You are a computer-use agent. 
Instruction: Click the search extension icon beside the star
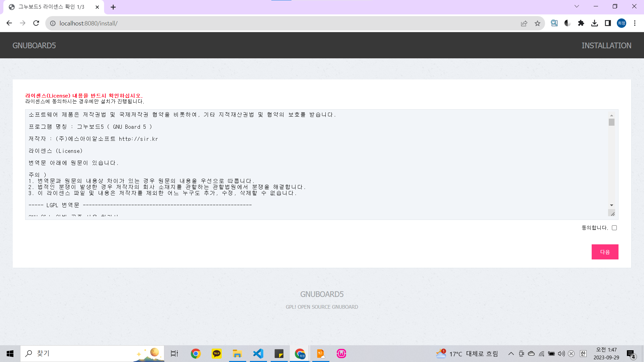tap(554, 23)
